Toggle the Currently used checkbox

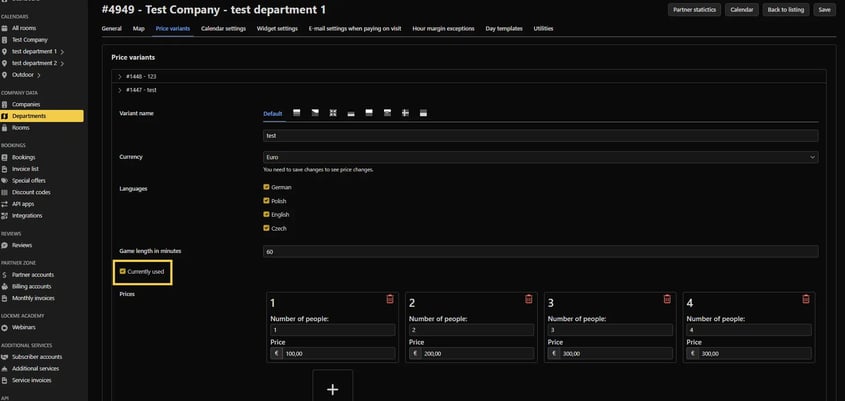click(x=122, y=271)
